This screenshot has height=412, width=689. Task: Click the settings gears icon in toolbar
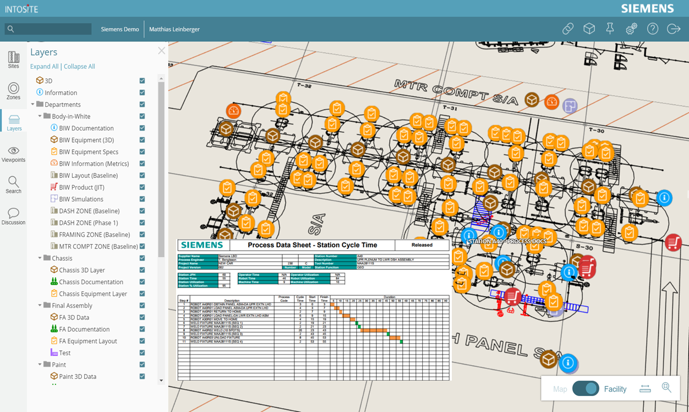631,29
